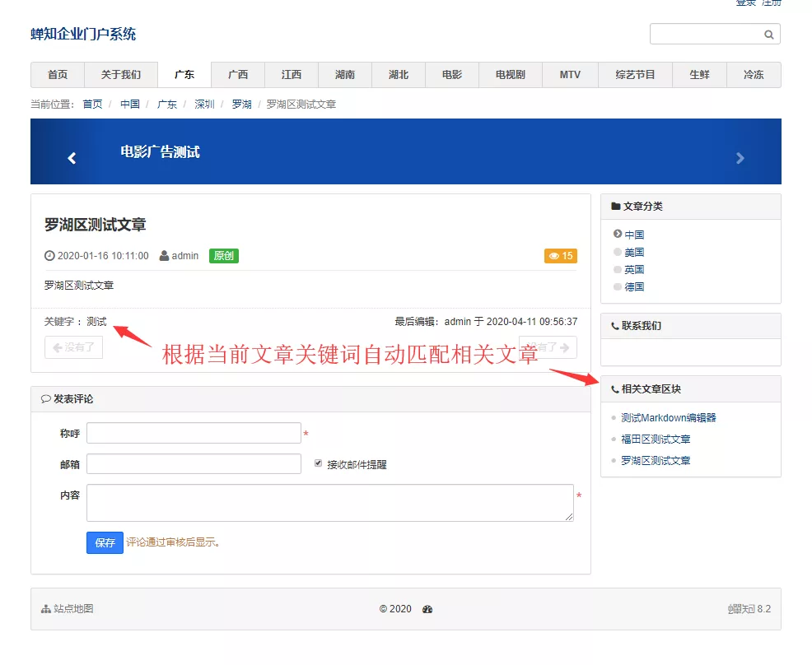
Task: Expand the 中国 article category
Action: click(633, 235)
